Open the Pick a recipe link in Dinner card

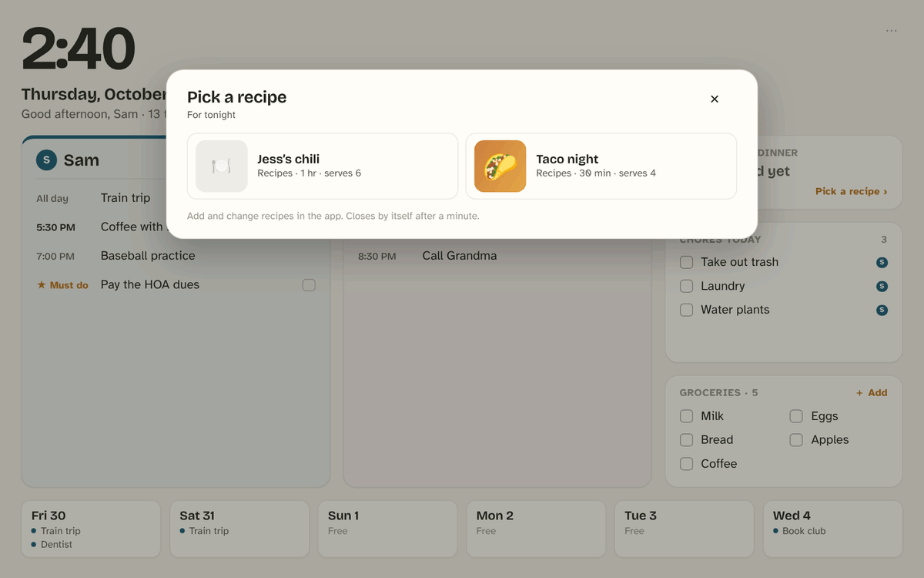851,191
